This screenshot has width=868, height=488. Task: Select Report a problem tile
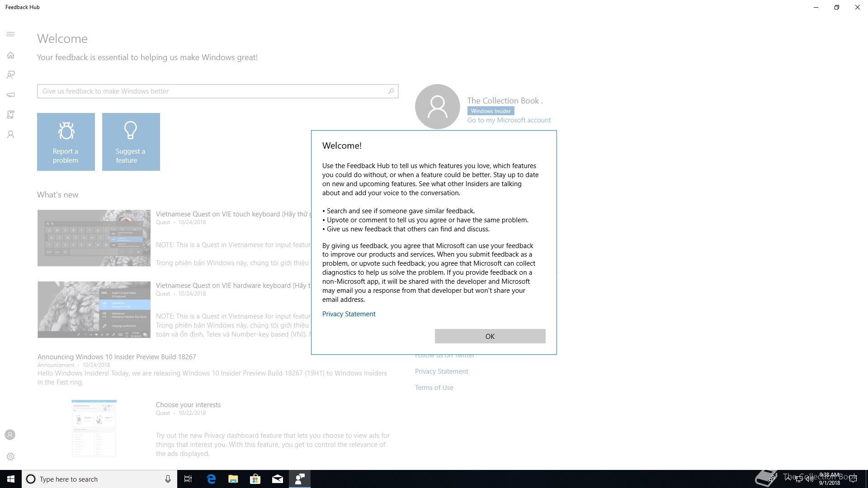point(66,142)
